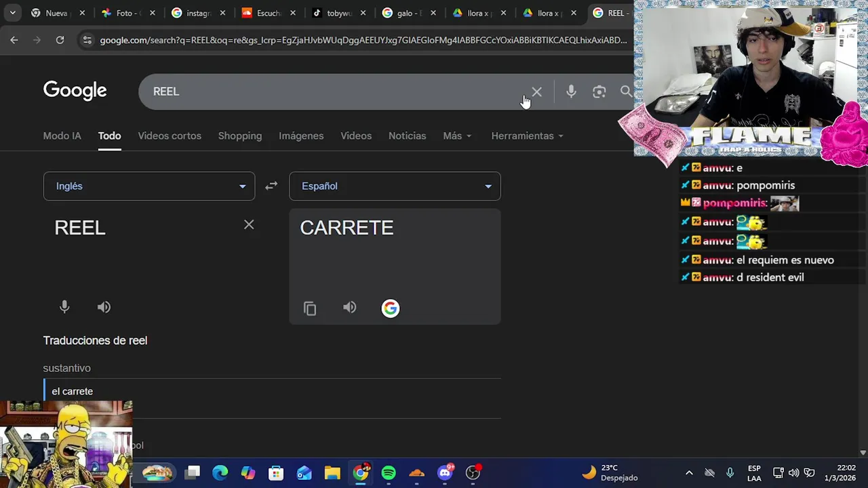868x488 pixels.
Task: Go to the Google homepage logo
Action: click(x=75, y=91)
